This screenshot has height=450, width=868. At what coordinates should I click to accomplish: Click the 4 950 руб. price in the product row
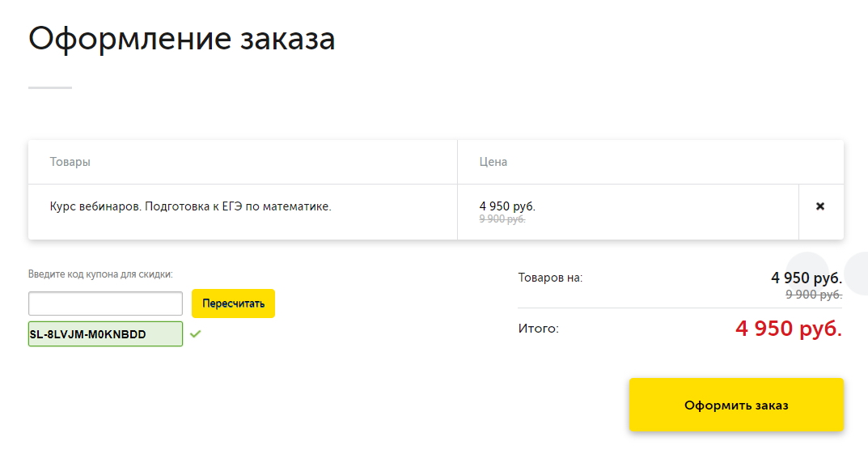tap(507, 206)
